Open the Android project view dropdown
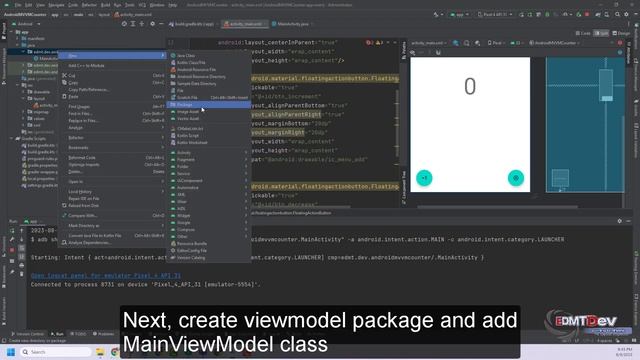 tap(26, 24)
